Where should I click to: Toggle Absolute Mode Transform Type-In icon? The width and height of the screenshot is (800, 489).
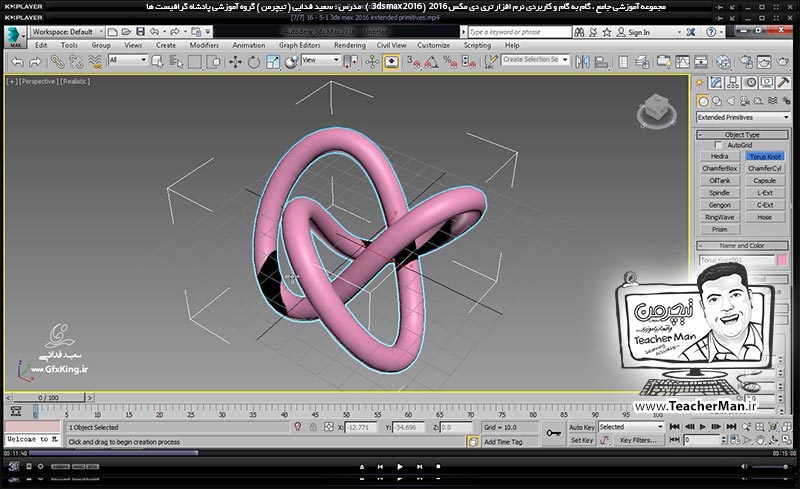coord(329,427)
